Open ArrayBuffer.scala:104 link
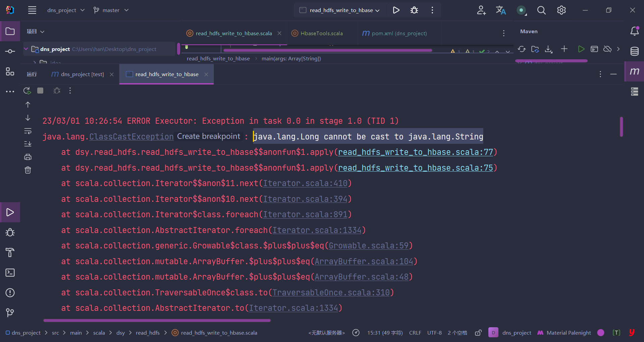The width and height of the screenshot is (644, 342). [364, 261]
